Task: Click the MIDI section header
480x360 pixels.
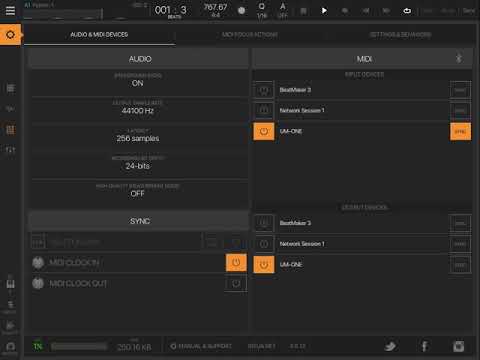Action: pyautogui.click(x=363, y=59)
